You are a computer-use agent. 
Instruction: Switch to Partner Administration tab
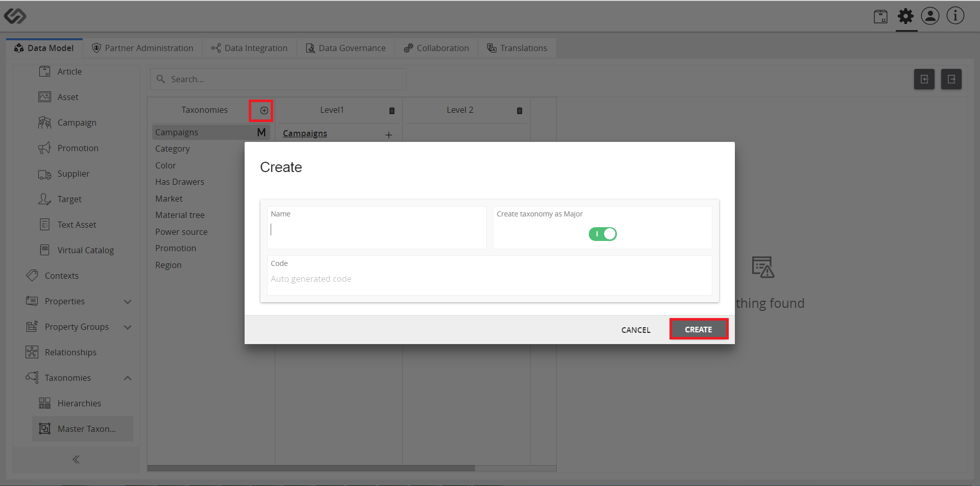coord(142,48)
